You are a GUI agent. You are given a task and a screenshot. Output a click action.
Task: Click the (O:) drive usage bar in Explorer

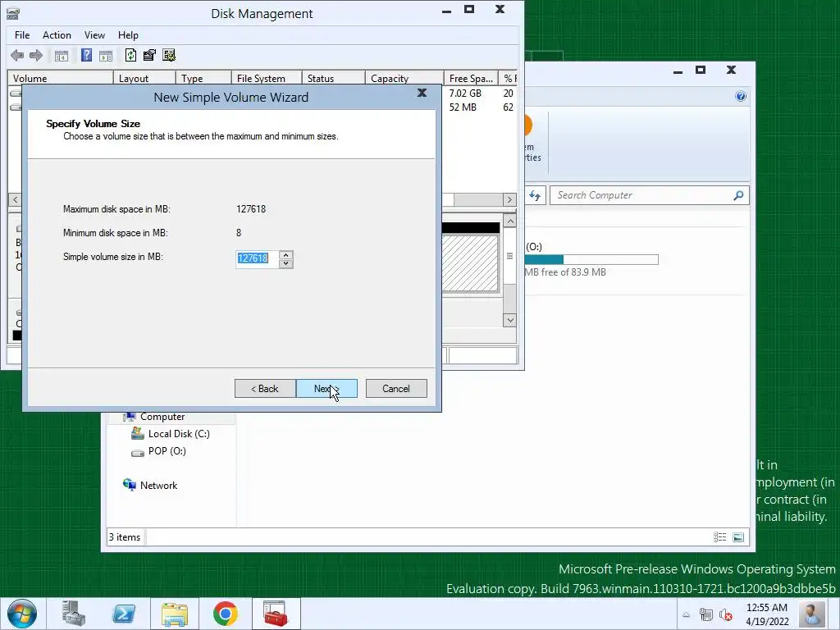coord(591,260)
